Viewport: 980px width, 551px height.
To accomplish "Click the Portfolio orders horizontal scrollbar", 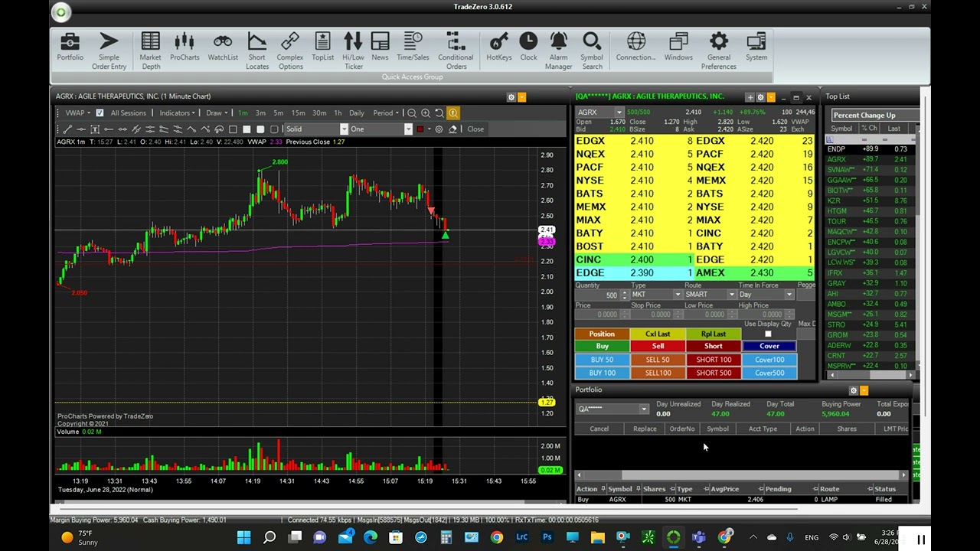I will 740,475.
